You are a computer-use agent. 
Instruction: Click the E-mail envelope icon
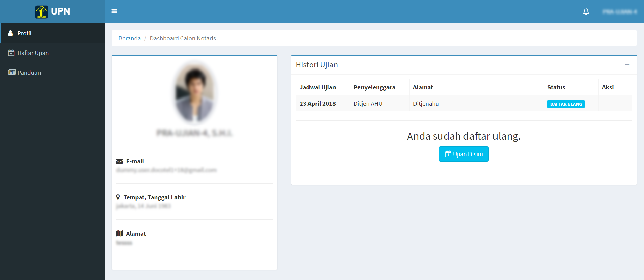pos(119,161)
